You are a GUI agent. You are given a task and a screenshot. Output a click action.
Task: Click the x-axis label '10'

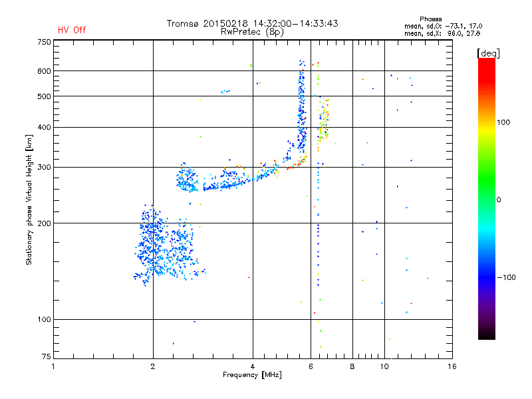384,366
